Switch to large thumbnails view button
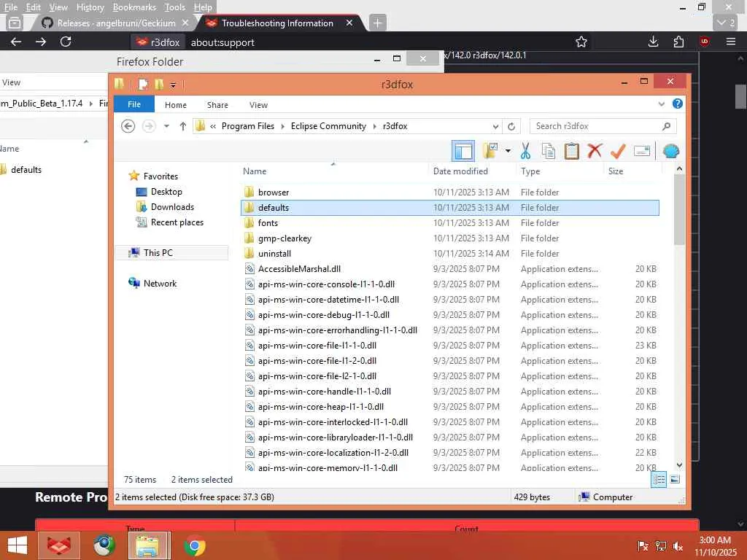The width and height of the screenshot is (747, 560). (675, 480)
